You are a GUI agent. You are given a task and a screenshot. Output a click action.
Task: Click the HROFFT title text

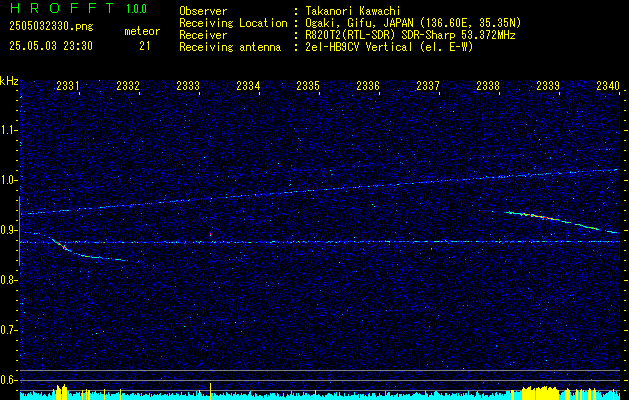tap(62, 8)
